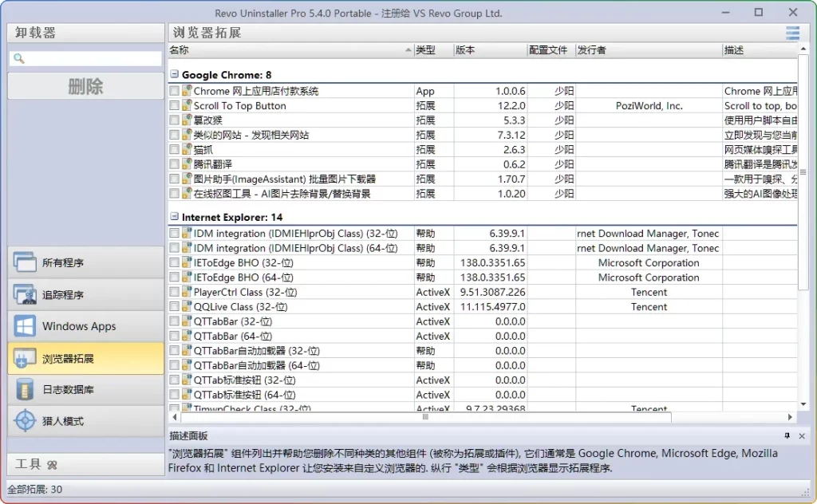817x504 pixels.
Task: Sort by the 版本 column header
Action: point(491,50)
